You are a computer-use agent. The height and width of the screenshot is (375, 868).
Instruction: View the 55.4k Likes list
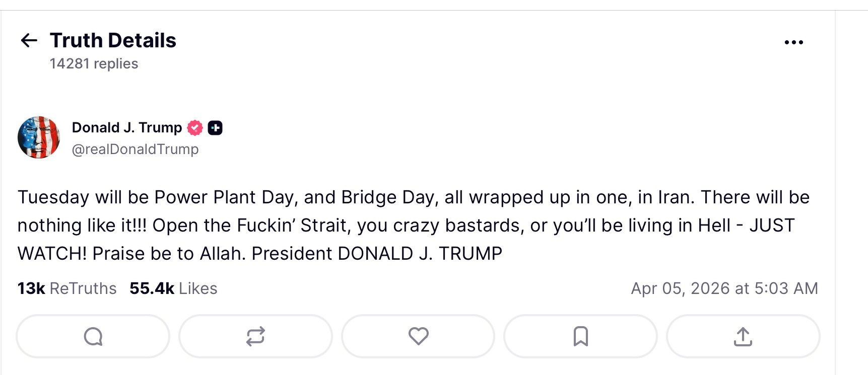pos(173,288)
